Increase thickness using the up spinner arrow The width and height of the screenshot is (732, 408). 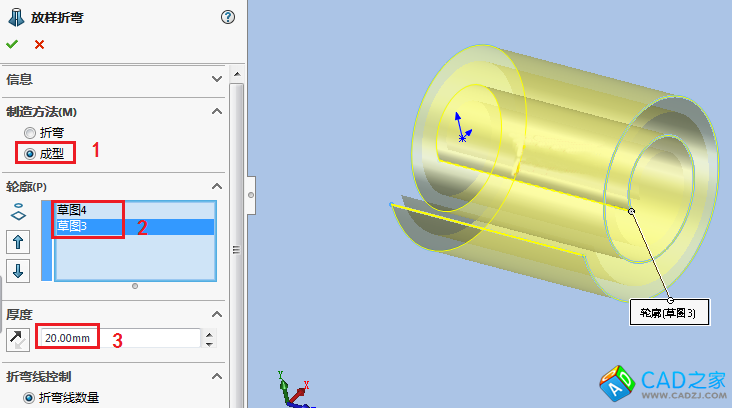pos(208,334)
